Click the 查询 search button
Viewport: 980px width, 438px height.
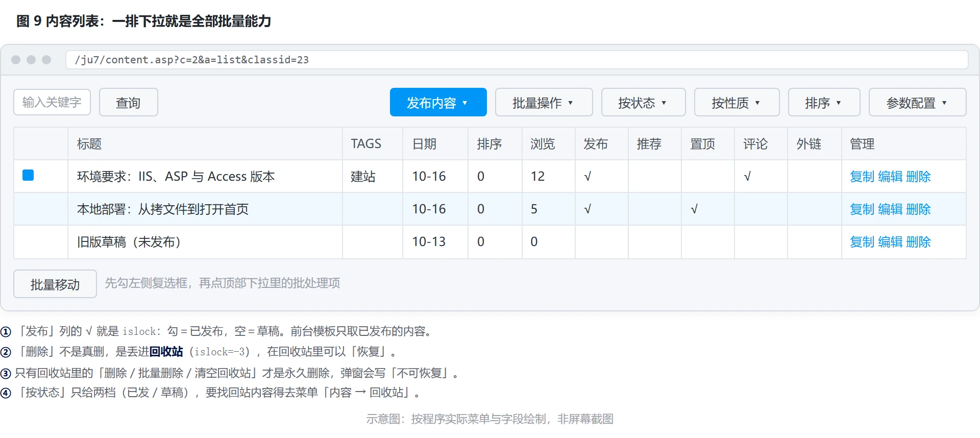point(128,103)
